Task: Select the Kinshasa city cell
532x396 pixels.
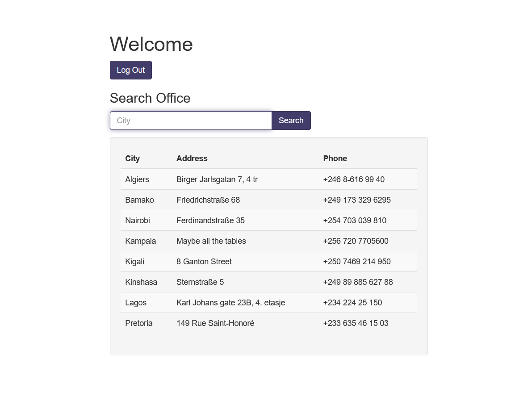Action: [141, 282]
